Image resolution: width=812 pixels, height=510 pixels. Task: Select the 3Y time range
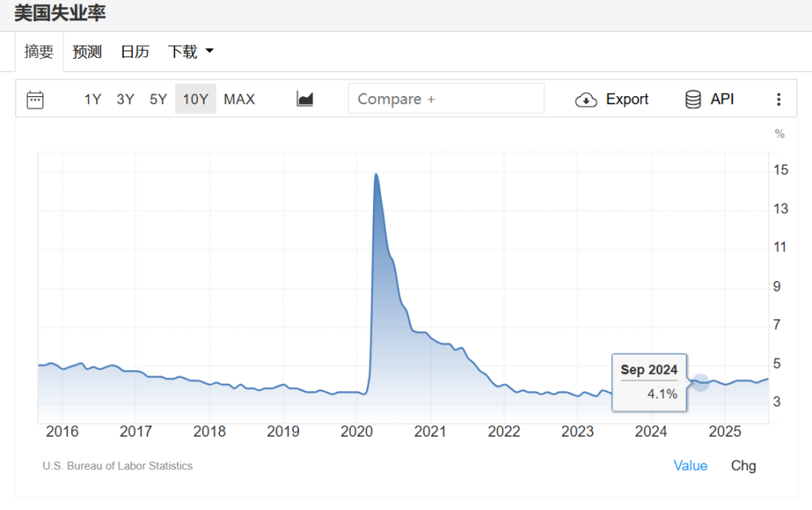tap(125, 99)
